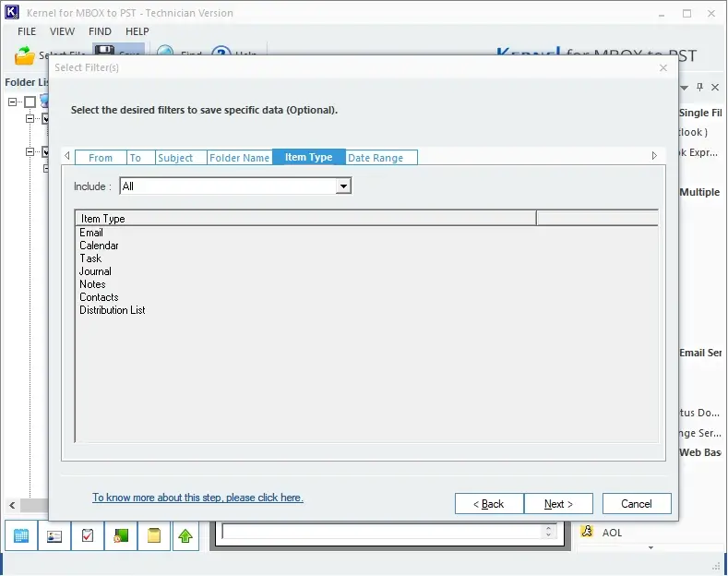Click the Select File folder icon
The image size is (728, 576).
click(25, 55)
